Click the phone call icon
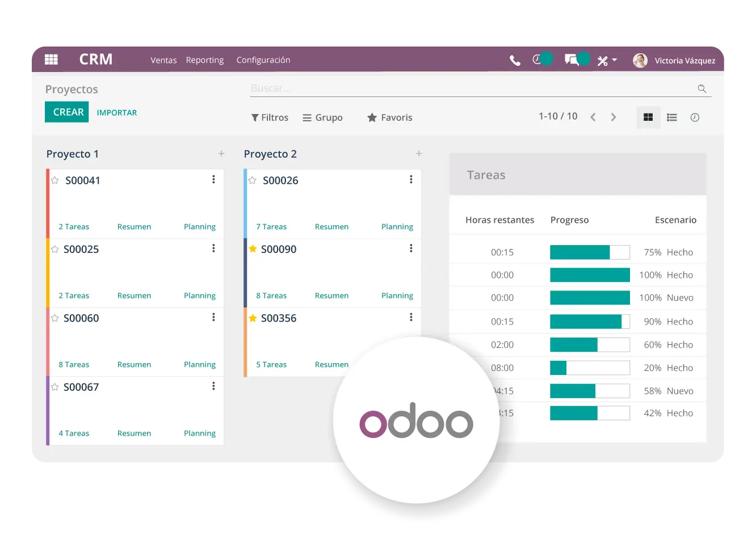Image resolution: width=756 pixels, height=540 pixels. pyautogui.click(x=515, y=60)
